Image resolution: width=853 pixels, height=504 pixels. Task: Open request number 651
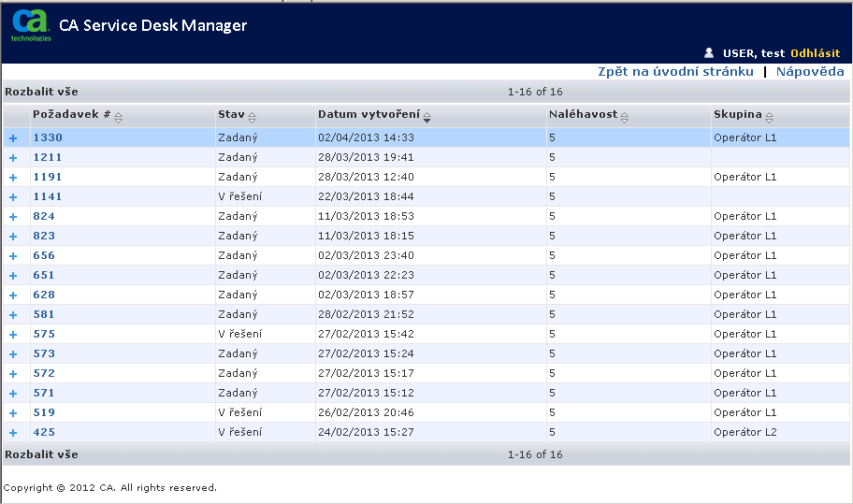tap(44, 275)
